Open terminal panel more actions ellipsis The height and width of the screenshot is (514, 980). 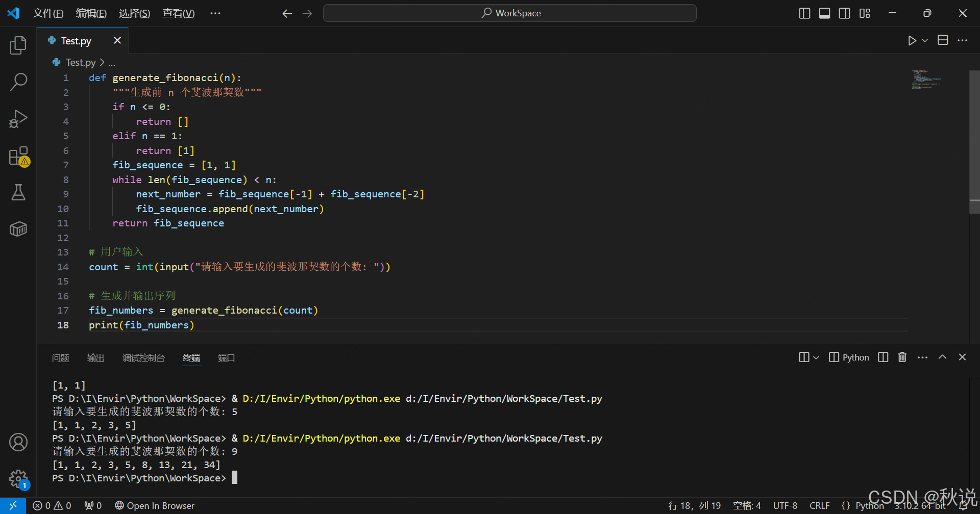922,357
